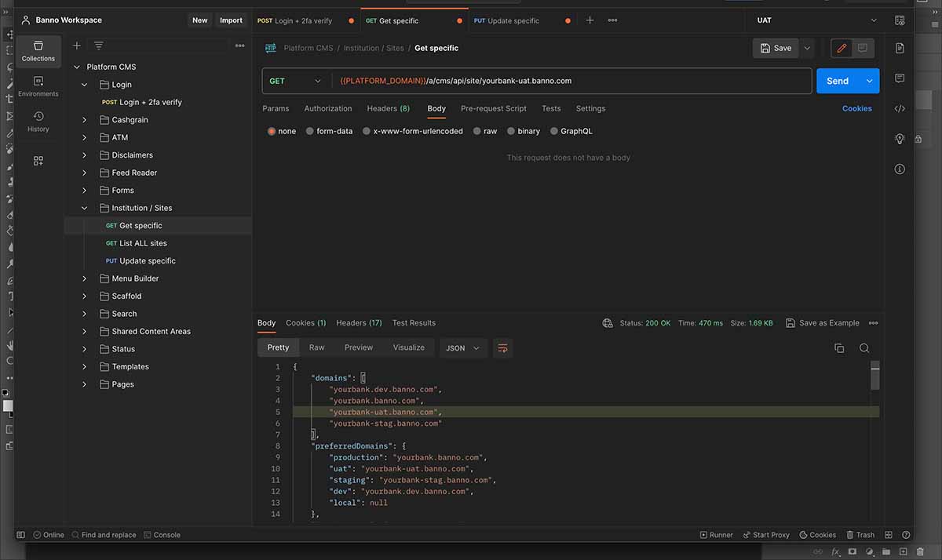Viewport: 942px width, 560px height.
Task: Click the copy response body icon
Action: click(839, 348)
